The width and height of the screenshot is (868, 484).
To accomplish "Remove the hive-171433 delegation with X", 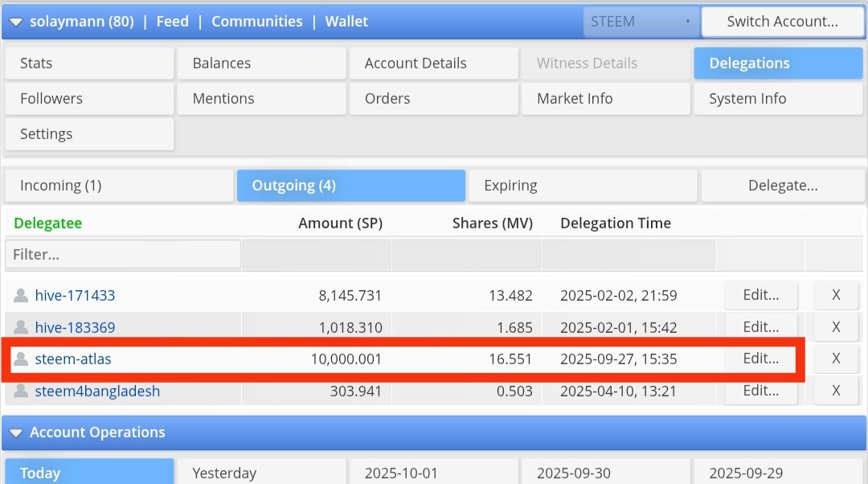I will [836, 295].
